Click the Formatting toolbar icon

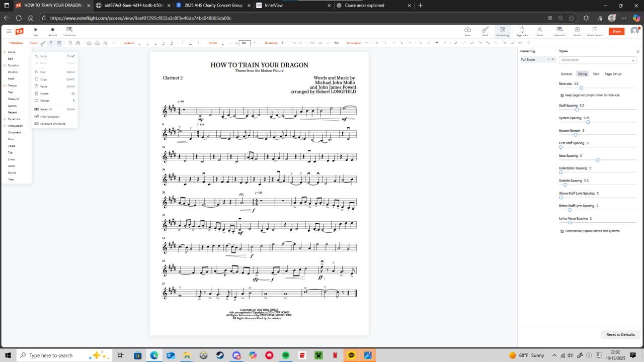tap(503, 31)
